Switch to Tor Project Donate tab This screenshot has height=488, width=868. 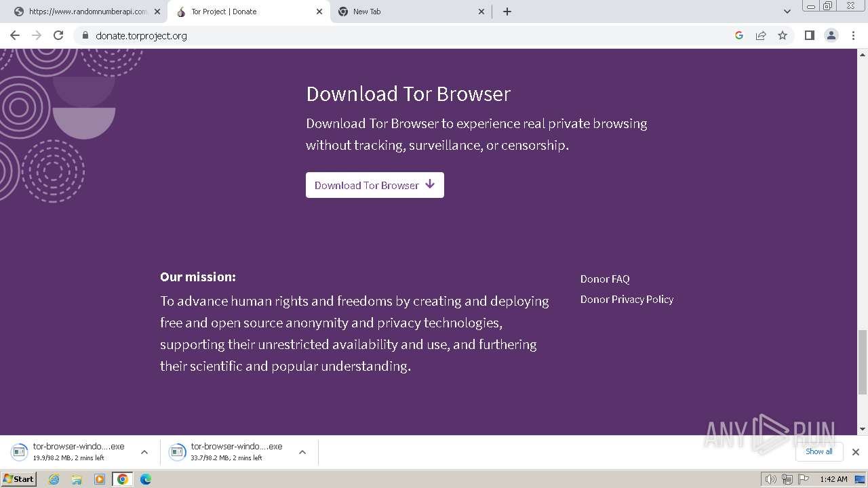[x=248, y=12]
